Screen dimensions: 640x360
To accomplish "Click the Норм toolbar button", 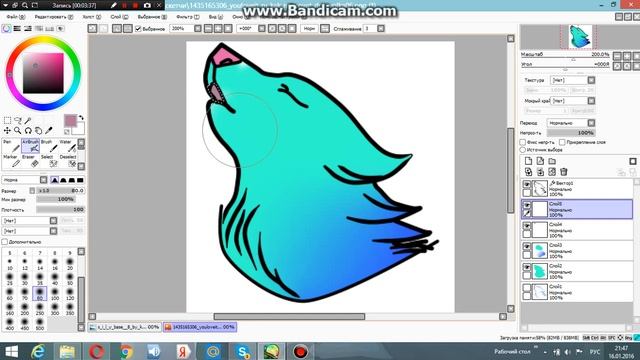I will 309,29.
